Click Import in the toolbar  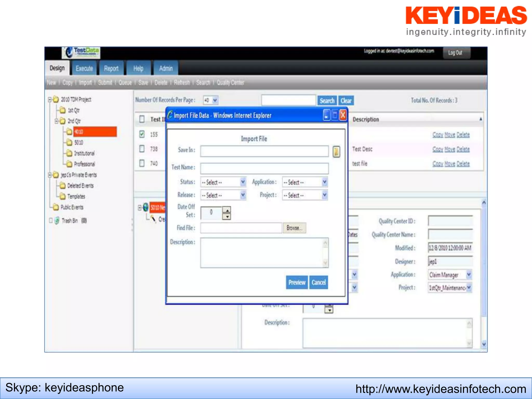click(85, 83)
